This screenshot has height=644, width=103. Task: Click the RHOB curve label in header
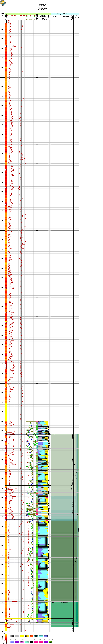31,18
